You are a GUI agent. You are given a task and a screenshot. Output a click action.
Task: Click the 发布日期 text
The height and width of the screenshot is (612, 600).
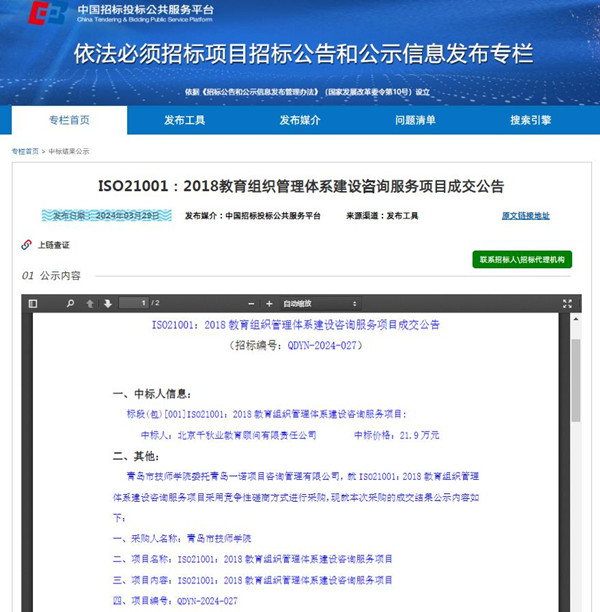106,215
